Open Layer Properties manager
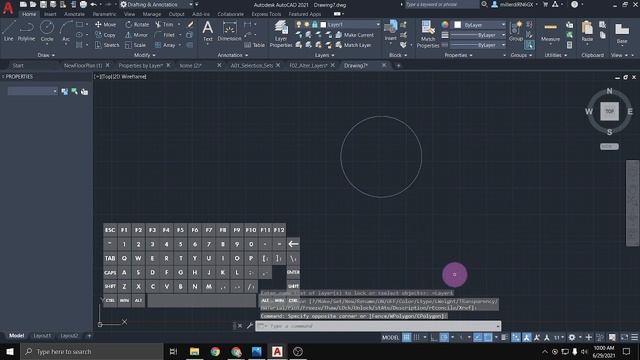Image resolution: width=640 pixels, height=360 pixels. click(280, 34)
